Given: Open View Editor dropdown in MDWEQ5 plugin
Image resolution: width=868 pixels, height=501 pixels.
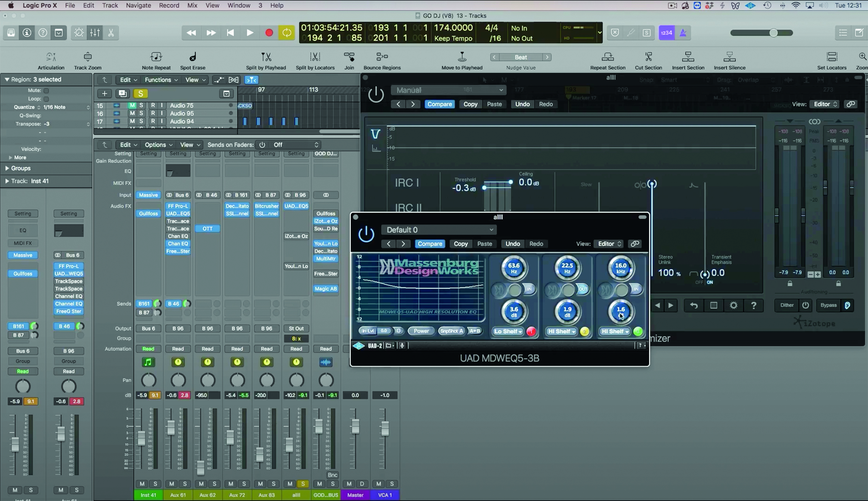Looking at the screenshot, I should 610,244.
